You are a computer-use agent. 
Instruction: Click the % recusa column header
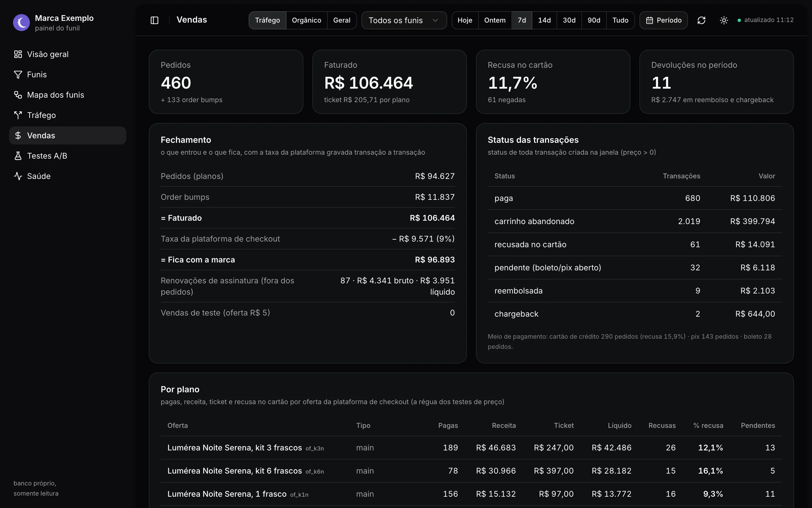708,425
